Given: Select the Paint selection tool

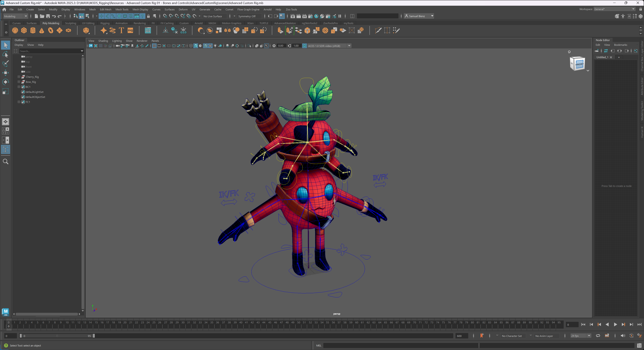Looking at the screenshot, I should coord(6,64).
